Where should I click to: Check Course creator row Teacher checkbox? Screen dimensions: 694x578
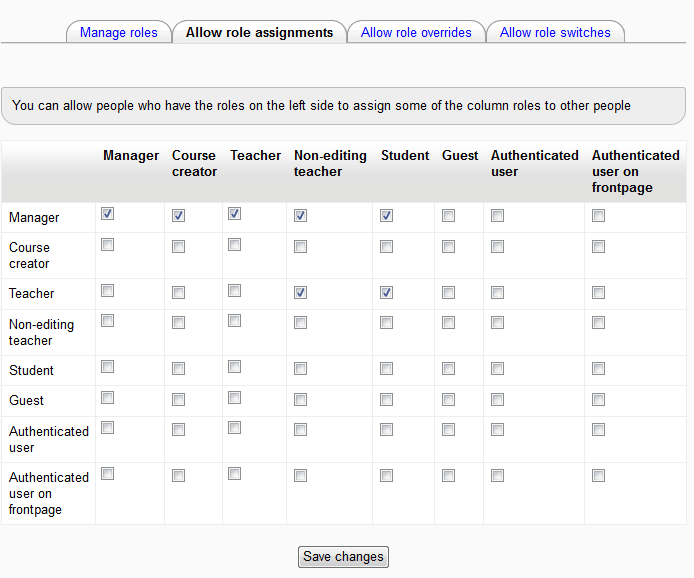click(x=235, y=244)
